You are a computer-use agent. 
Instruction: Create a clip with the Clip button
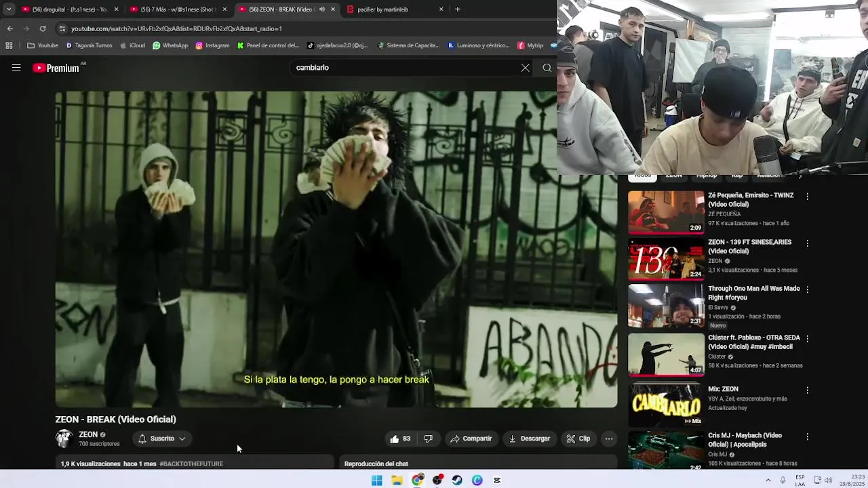pyautogui.click(x=578, y=439)
